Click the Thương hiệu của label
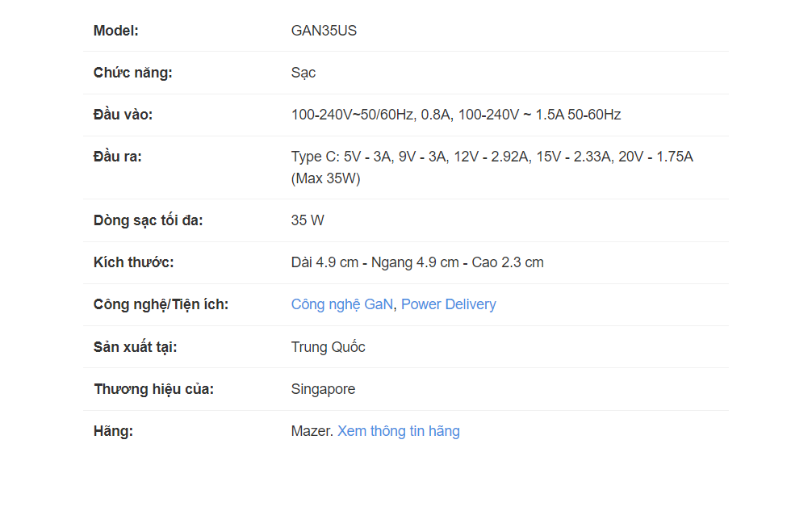This screenshot has height=511, width=812. click(x=153, y=389)
